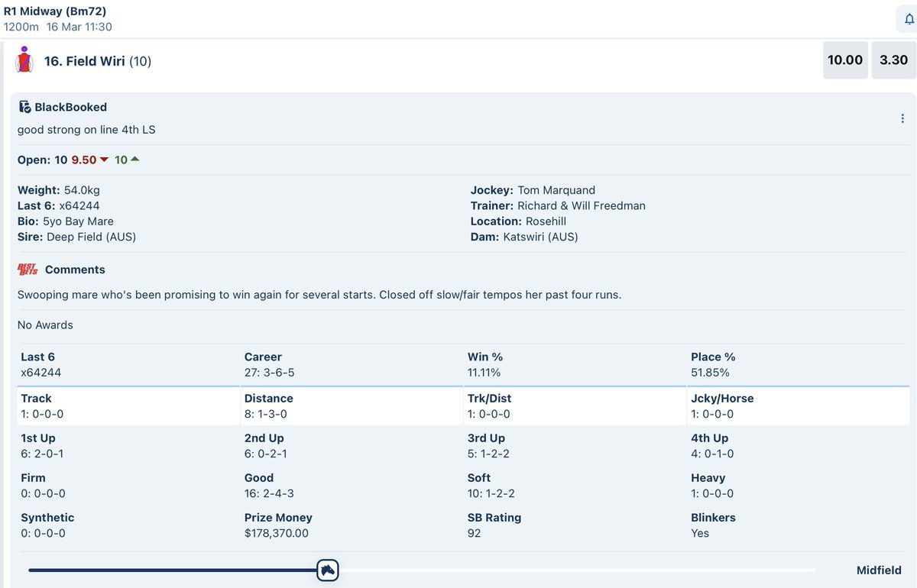Click the Swooping mare comment text
Viewport: 917px width, 588px height.
pos(319,294)
